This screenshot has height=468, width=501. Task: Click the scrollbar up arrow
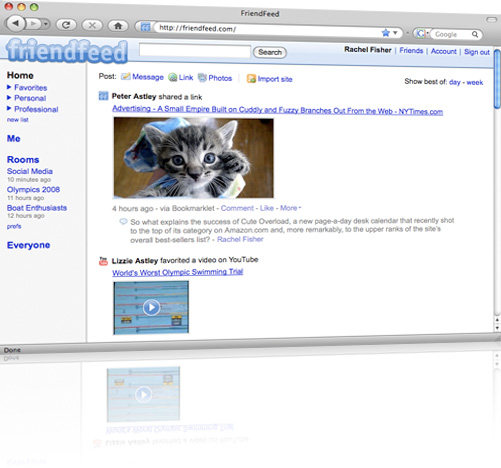pos(497,320)
